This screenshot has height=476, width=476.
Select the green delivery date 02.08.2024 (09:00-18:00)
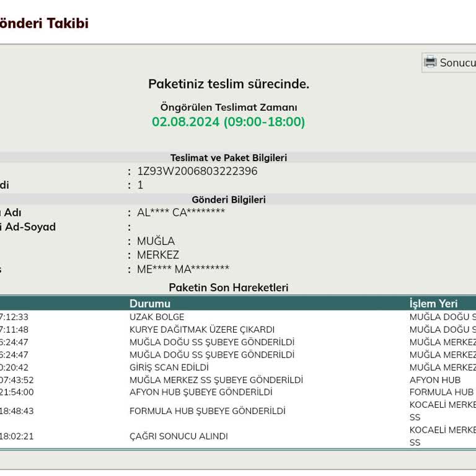(x=228, y=121)
